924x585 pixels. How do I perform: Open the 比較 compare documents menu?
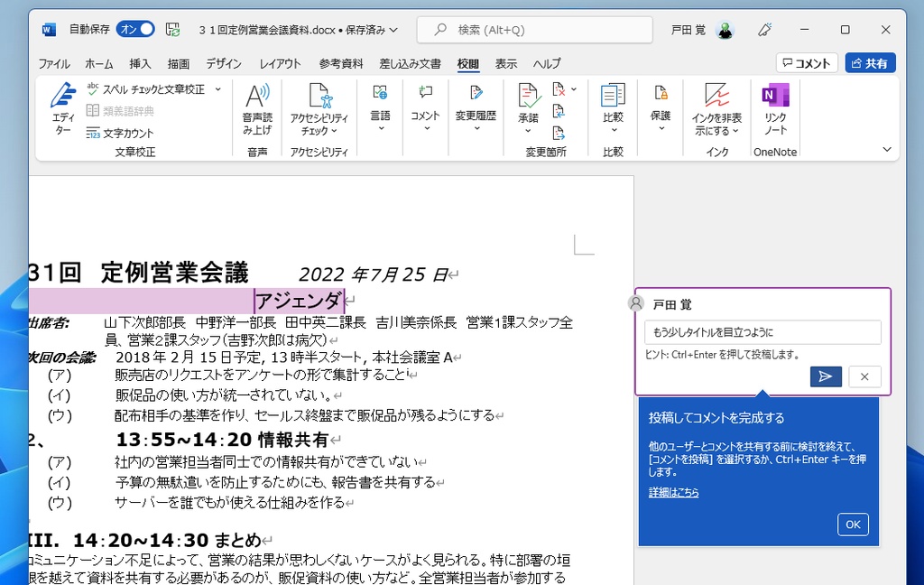613,108
